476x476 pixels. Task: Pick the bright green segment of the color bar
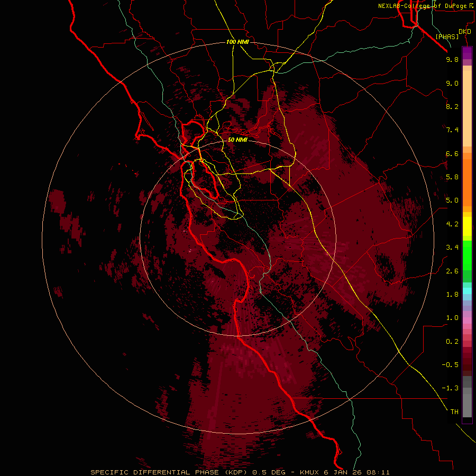[x=467, y=255]
